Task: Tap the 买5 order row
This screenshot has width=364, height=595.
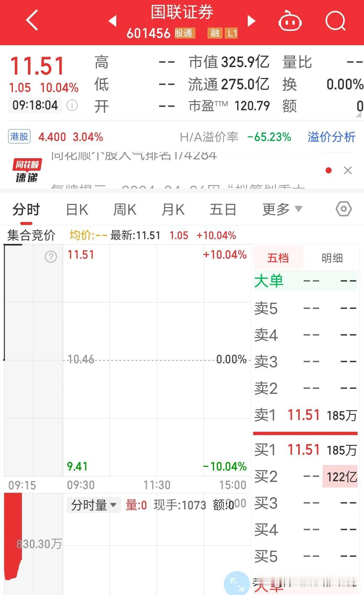Action: (305, 556)
